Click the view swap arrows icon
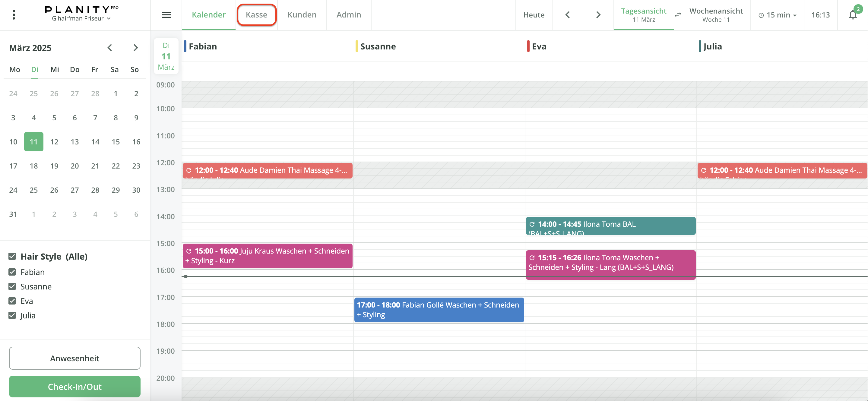Viewport: 868px width, 401px height. 678,15
